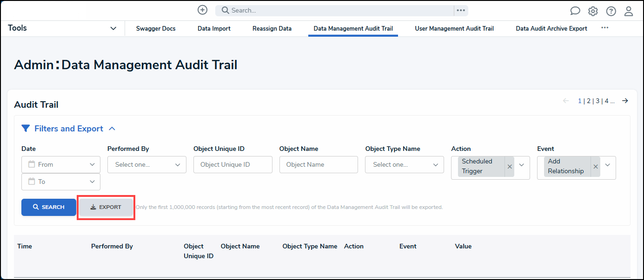
Task: Open the settings gear icon
Action: [593, 11]
